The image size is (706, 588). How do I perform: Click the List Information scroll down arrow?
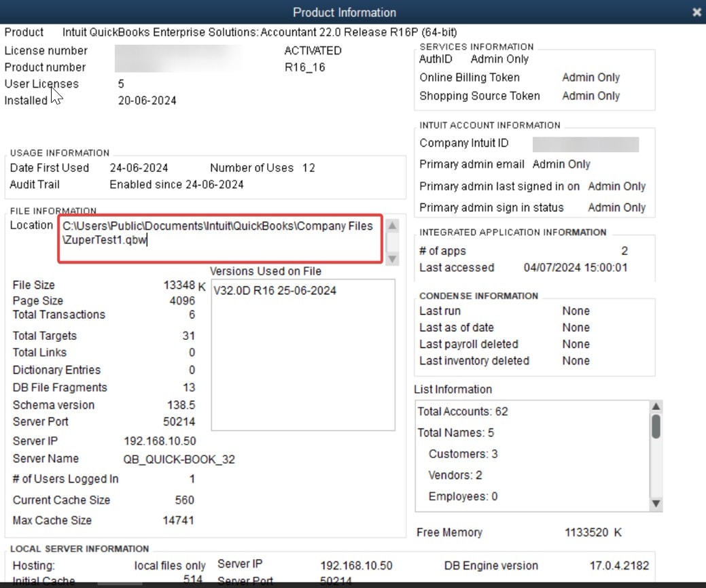tap(656, 503)
